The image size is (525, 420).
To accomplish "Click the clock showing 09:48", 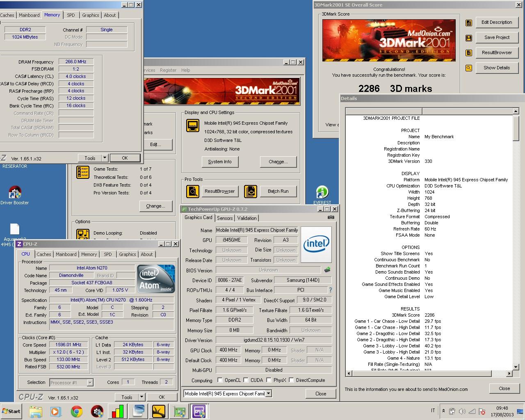I will coord(502,408).
